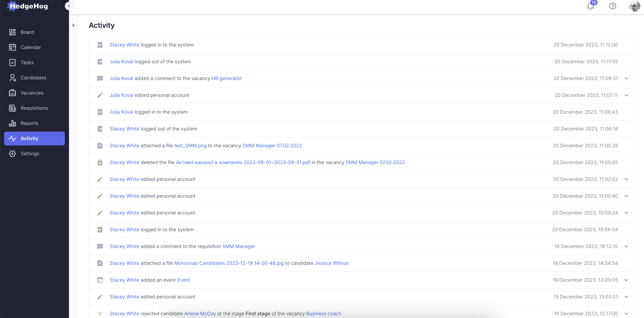Expand the requisition SMM Manager comment row
644x318 pixels.
[x=626, y=246]
